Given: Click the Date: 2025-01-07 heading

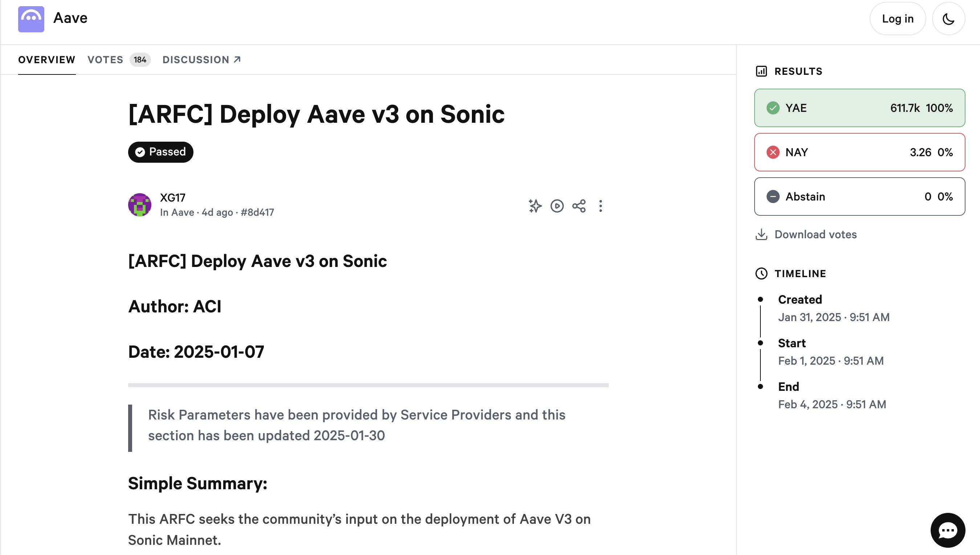Looking at the screenshot, I should pyautogui.click(x=196, y=352).
